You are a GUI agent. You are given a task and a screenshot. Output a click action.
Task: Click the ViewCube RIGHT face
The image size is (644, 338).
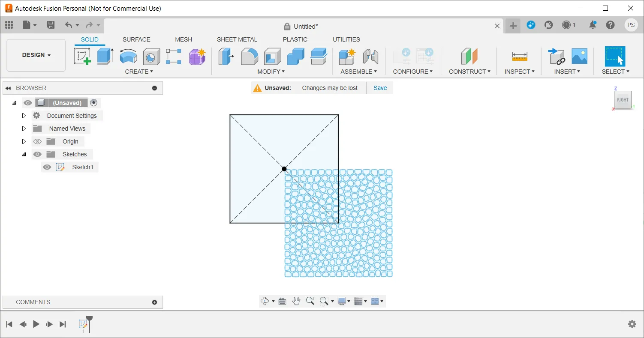click(623, 100)
